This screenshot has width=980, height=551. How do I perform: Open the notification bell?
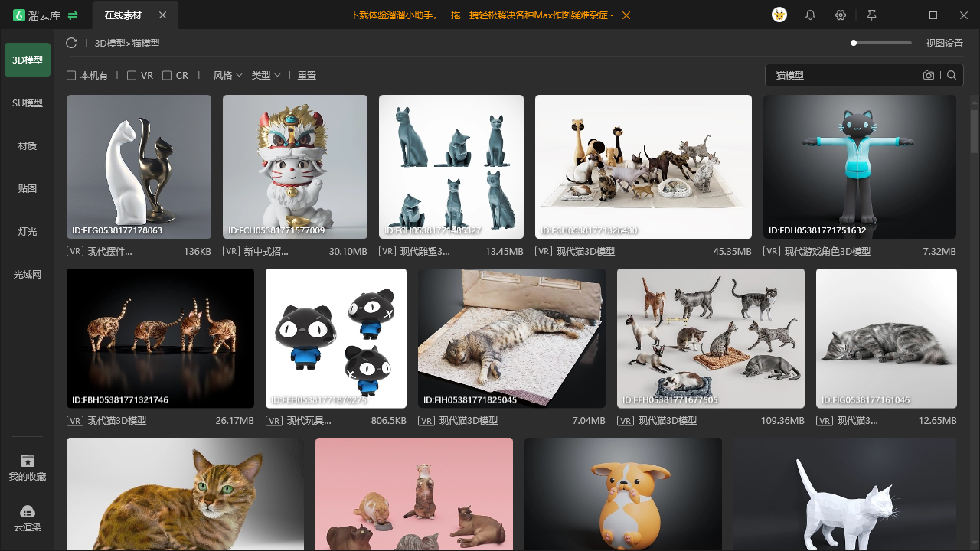coord(810,15)
